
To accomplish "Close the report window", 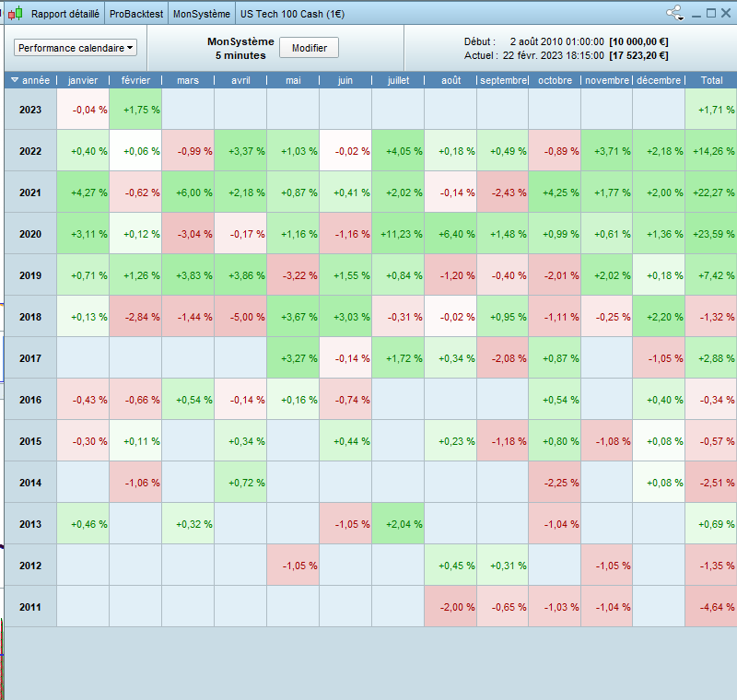I will click(726, 13).
